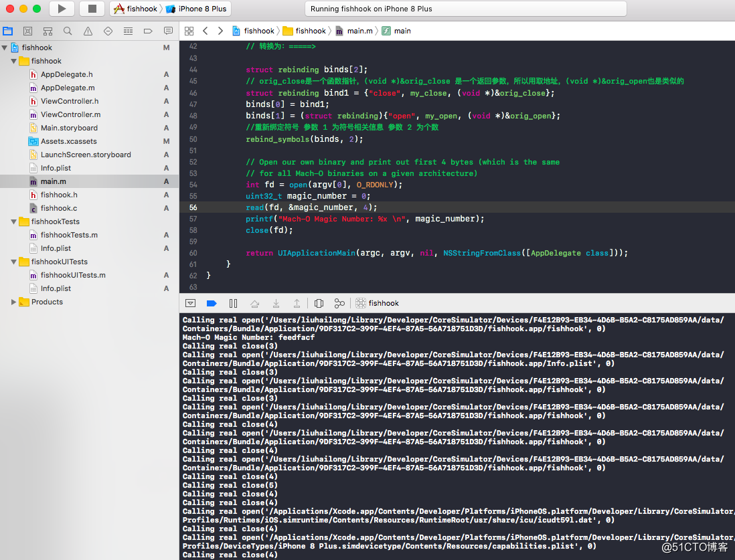735x560 pixels.
Task: Click line 56 in the gutter
Action: pyautogui.click(x=193, y=207)
